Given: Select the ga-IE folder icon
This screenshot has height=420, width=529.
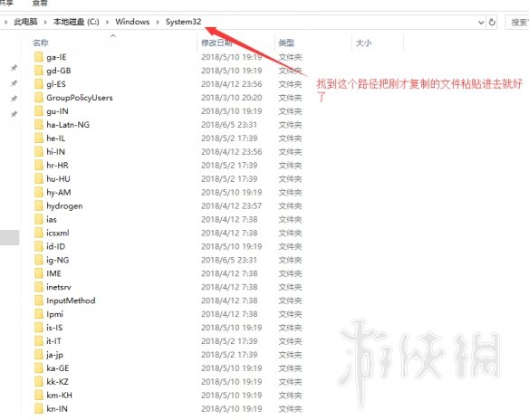Looking at the screenshot, I should click(x=39, y=57).
